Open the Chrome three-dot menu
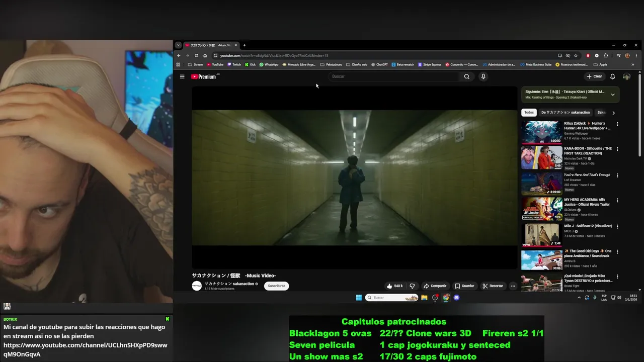The width and height of the screenshot is (644, 362). point(636,55)
